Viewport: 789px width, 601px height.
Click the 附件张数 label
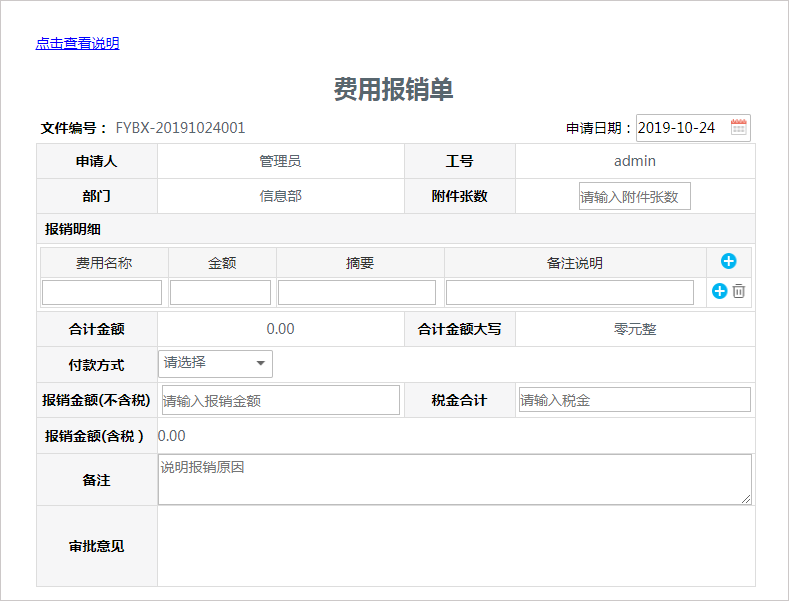[x=459, y=196]
